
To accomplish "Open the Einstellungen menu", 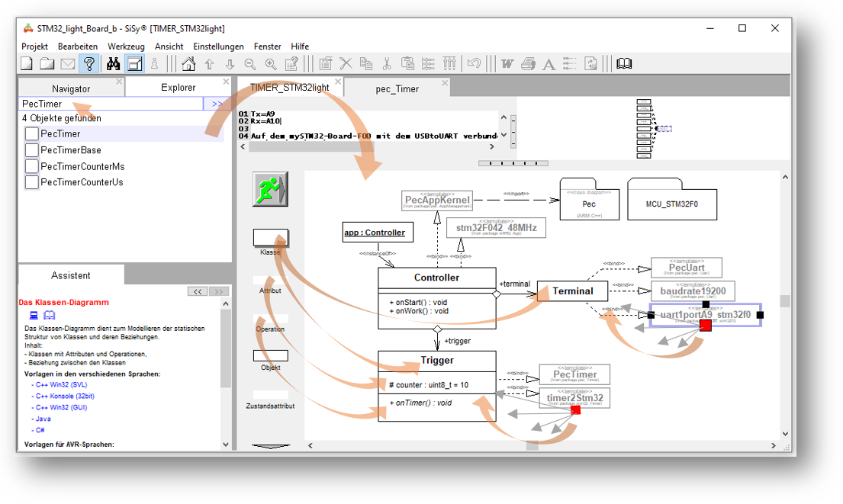I will click(218, 47).
